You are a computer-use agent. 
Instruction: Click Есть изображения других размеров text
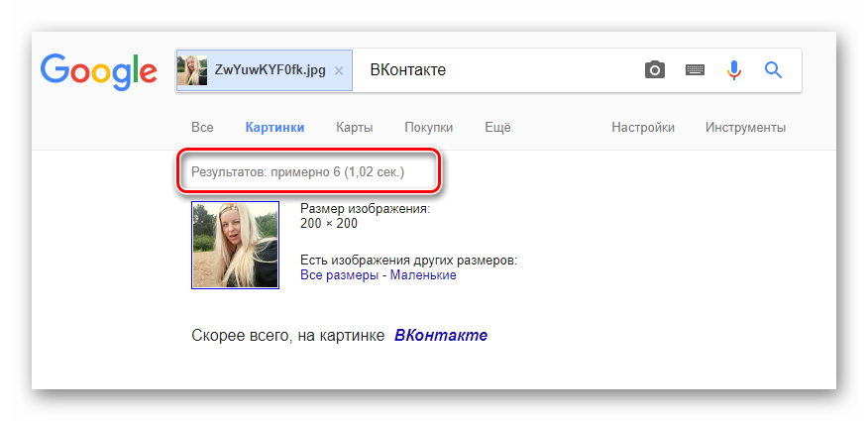(x=408, y=261)
